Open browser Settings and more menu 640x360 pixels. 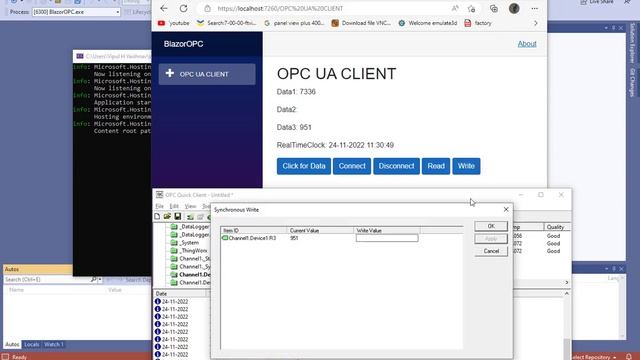pos(535,8)
